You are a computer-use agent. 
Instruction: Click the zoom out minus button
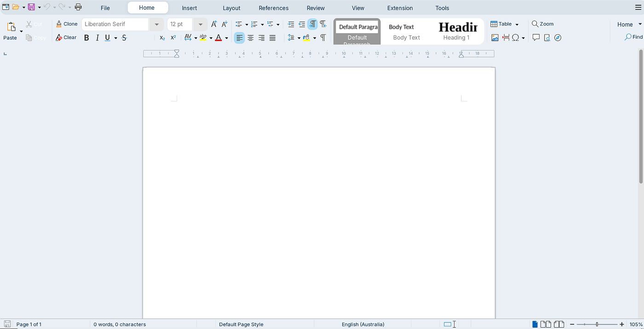(x=572, y=324)
